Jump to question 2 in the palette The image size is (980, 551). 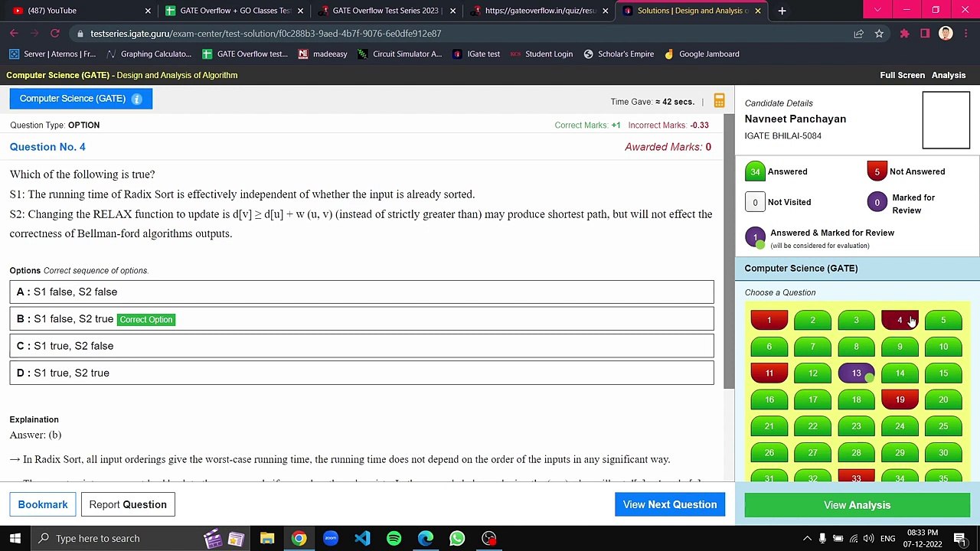click(x=812, y=320)
